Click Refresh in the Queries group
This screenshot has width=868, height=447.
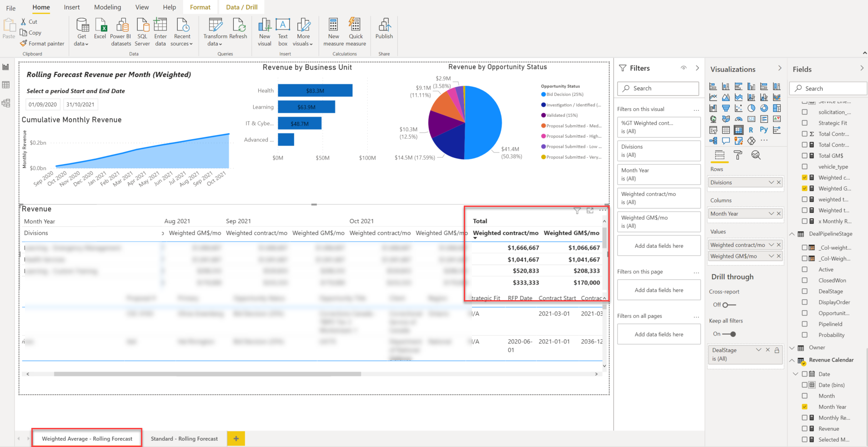pyautogui.click(x=238, y=29)
